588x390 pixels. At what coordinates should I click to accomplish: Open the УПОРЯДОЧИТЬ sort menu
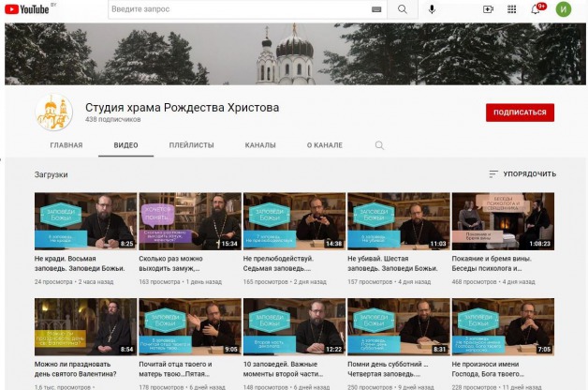522,174
